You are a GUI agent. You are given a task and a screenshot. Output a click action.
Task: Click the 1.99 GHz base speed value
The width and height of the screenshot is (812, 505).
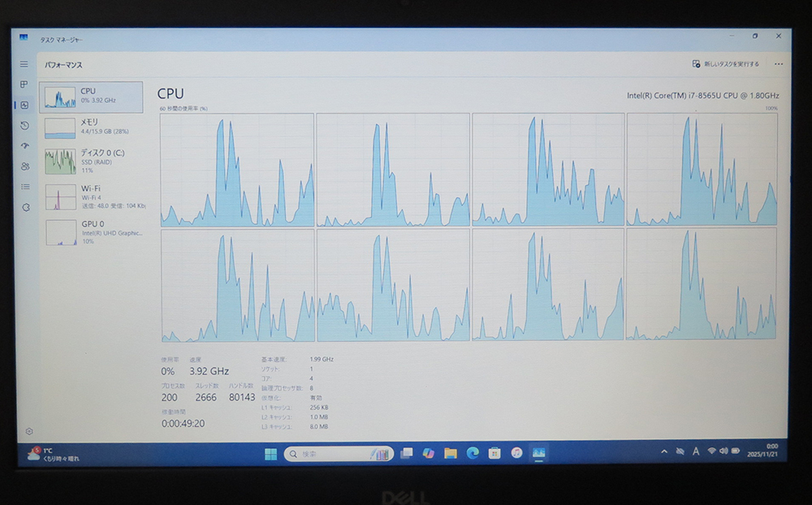tap(322, 359)
